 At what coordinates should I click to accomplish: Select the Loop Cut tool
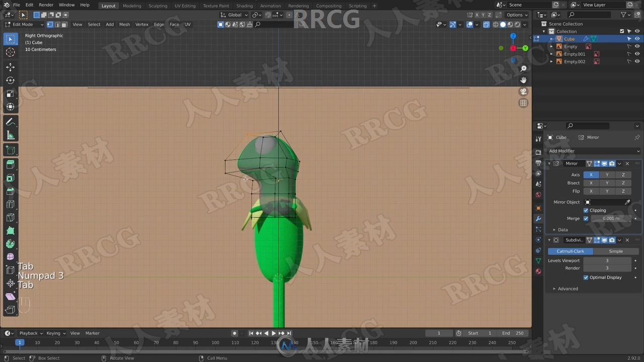coord(10,204)
